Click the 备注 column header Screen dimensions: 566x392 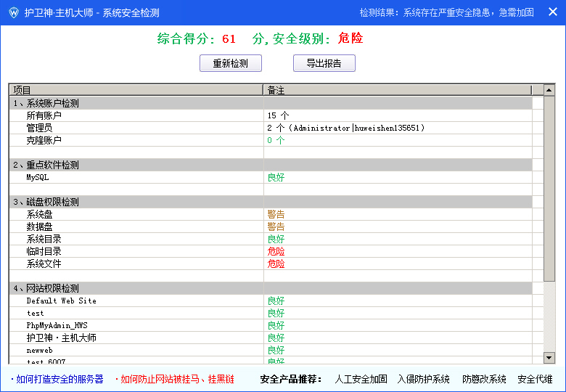click(x=396, y=90)
